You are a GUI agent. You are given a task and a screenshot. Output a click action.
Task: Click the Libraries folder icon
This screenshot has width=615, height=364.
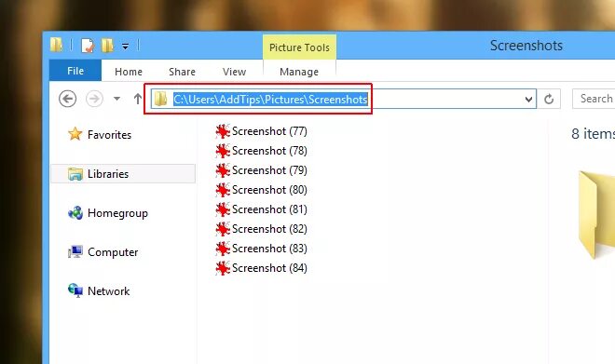point(75,173)
